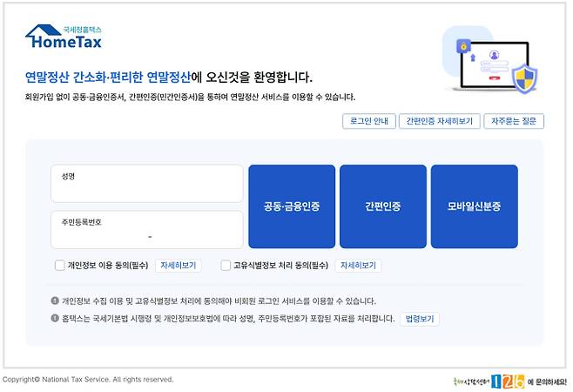Choose 모바일신분증 login method
Image resolution: width=573 pixels, height=392 pixels.
click(x=475, y=206)
